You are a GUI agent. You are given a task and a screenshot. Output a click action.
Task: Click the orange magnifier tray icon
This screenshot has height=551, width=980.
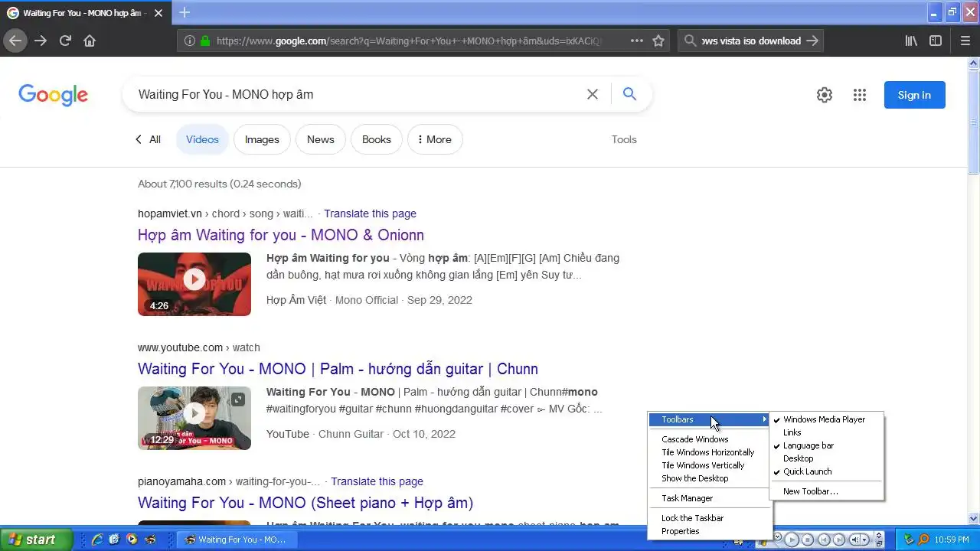point(924,540)
